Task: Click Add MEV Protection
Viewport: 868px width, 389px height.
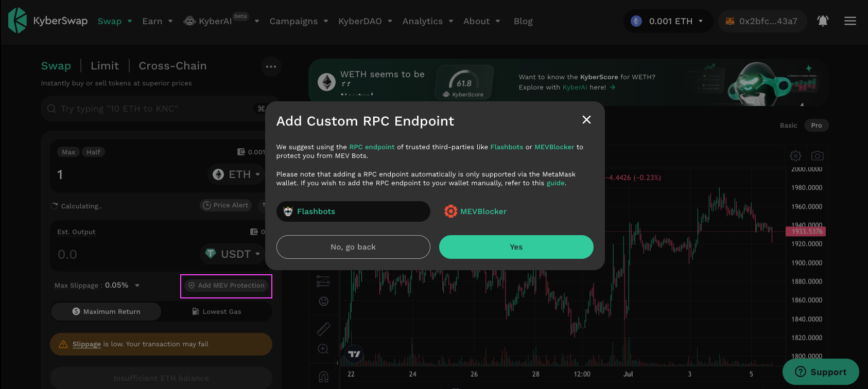Action: 227,286
